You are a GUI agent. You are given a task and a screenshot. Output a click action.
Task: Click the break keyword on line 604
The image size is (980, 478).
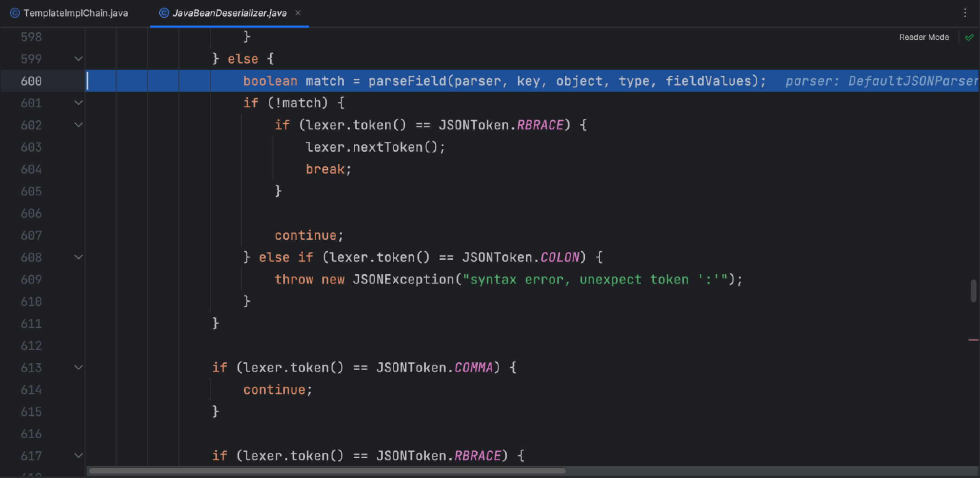tap(325, 169)
